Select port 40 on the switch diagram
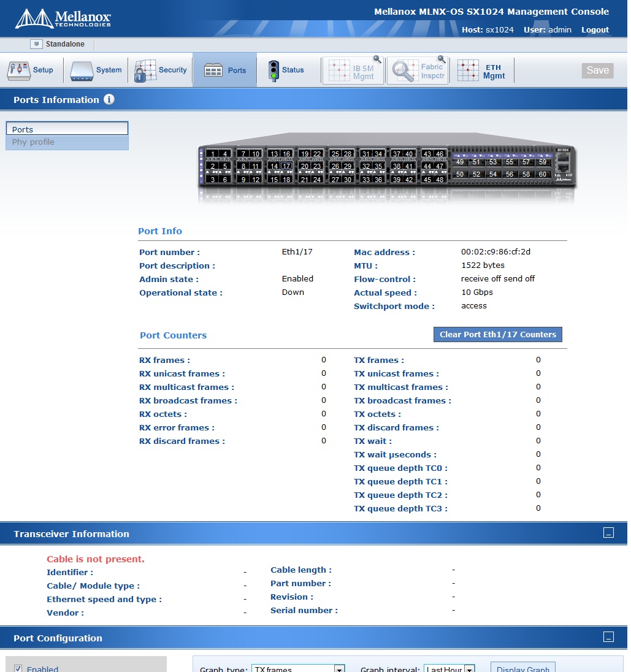This screenshot has width=631, height=672. (x=410, y=154)
